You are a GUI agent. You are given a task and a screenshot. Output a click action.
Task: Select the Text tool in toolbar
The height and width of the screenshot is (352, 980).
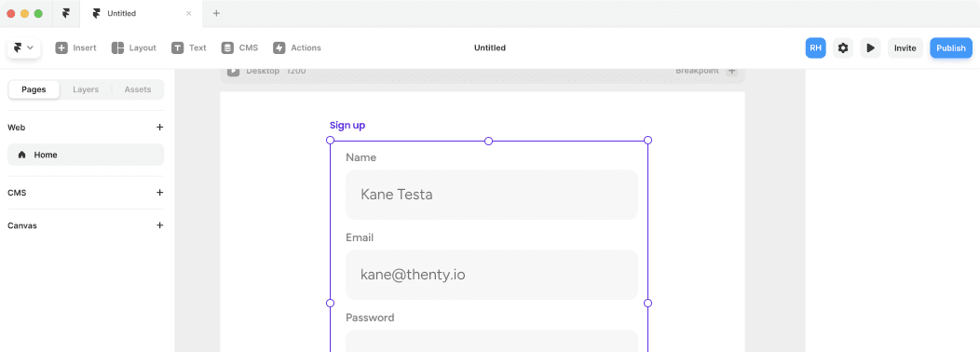pos(189,48)
